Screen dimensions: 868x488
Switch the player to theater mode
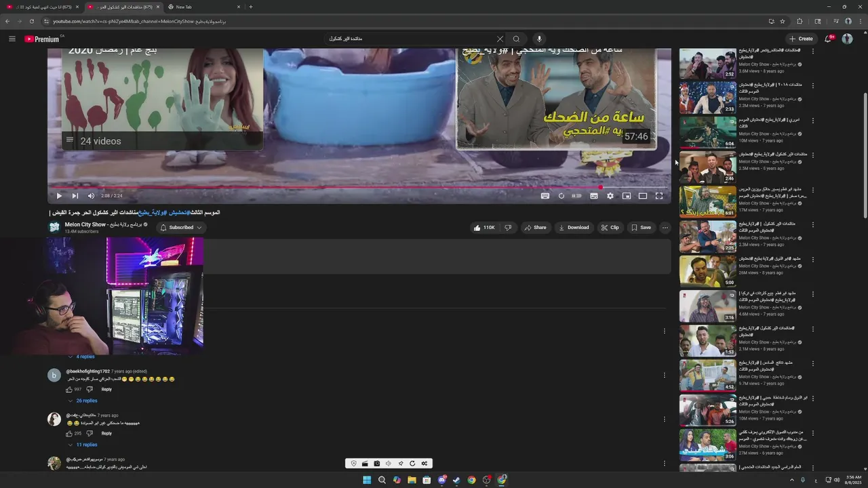pos(643,196)
